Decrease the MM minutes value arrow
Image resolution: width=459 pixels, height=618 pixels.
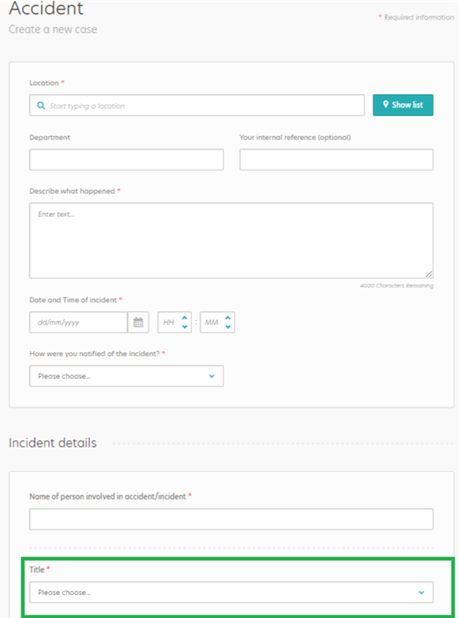228,327
